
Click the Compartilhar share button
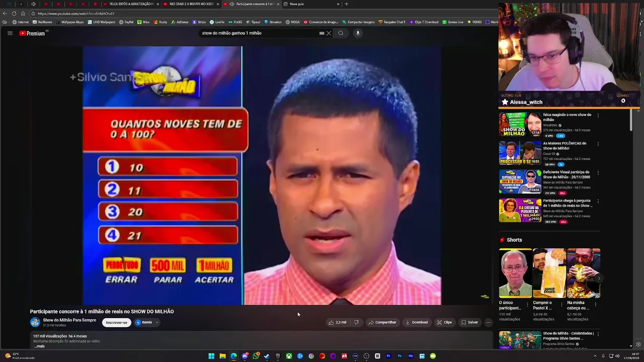[382, 322]
